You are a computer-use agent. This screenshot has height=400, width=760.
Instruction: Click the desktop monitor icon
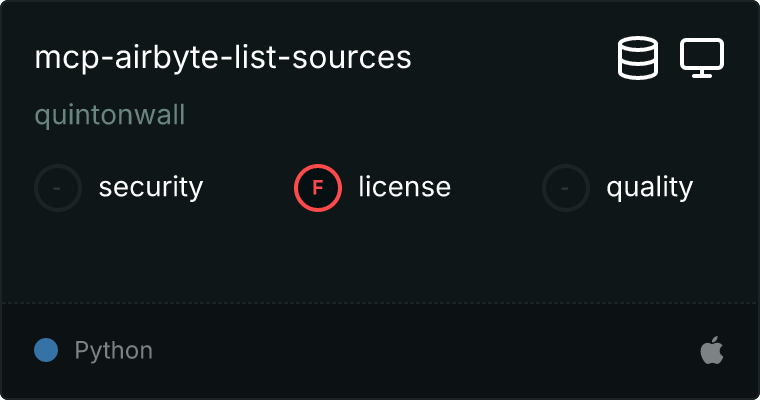702,58
